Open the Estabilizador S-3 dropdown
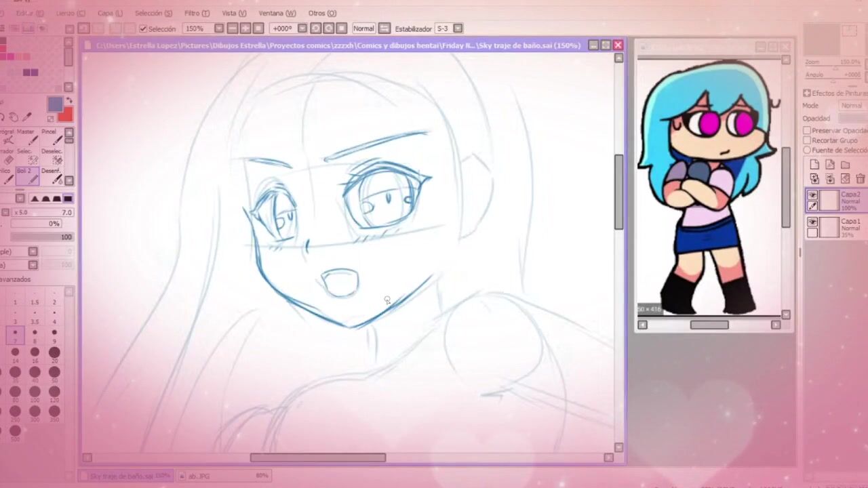The image size is (868, 488). [x=458, y=28]
